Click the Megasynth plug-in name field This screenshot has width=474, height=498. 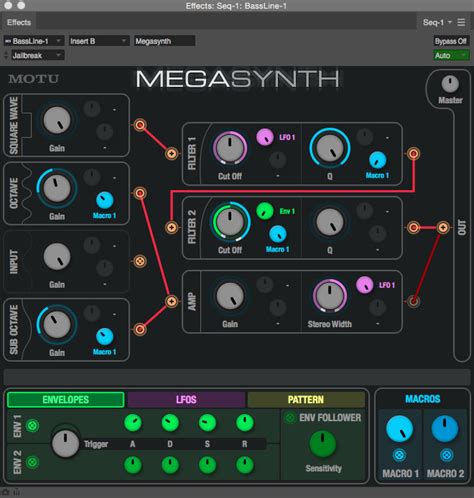pos(165,41)
